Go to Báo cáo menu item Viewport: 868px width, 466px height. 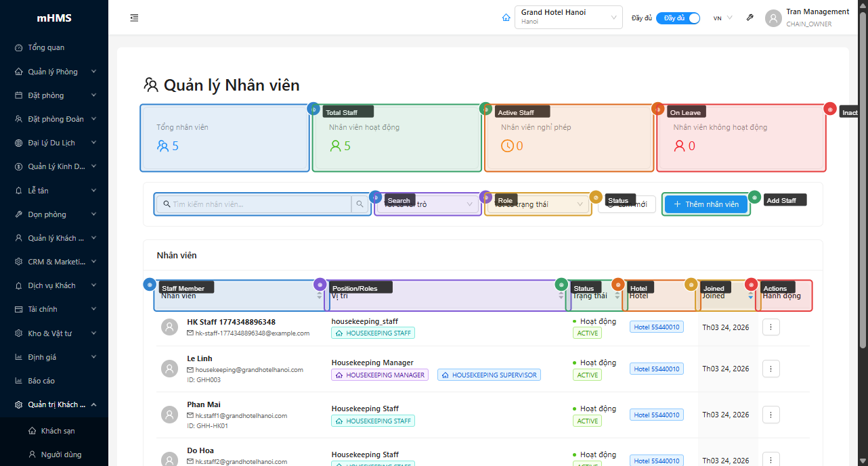coord(41,381)
